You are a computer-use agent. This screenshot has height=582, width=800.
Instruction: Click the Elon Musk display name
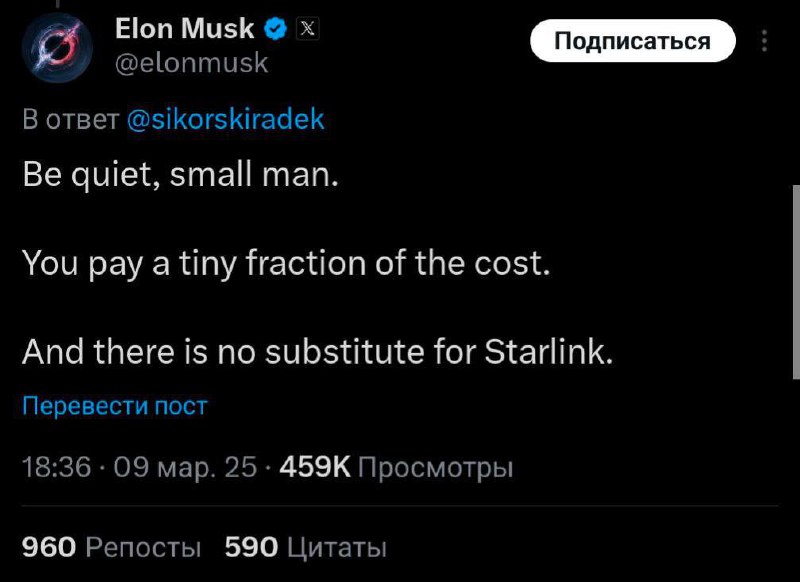[184, 30]
